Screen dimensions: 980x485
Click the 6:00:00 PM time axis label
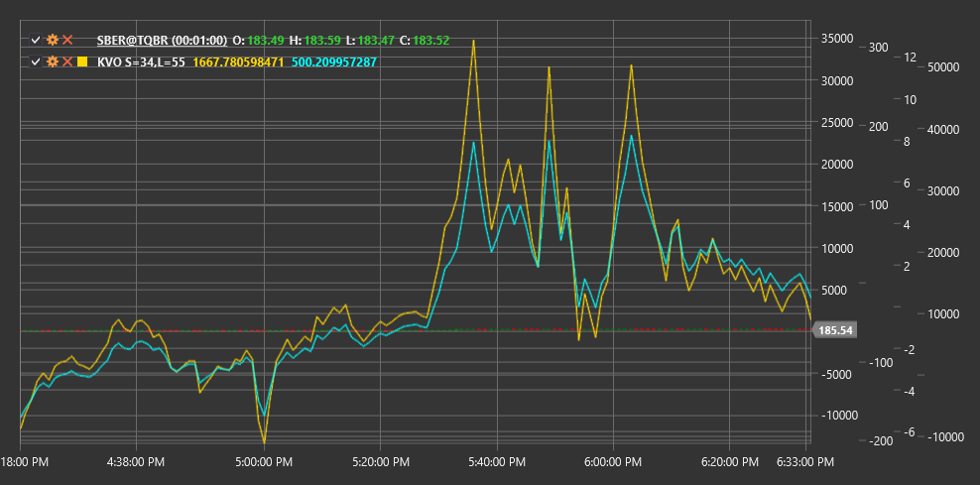(613, 462)
